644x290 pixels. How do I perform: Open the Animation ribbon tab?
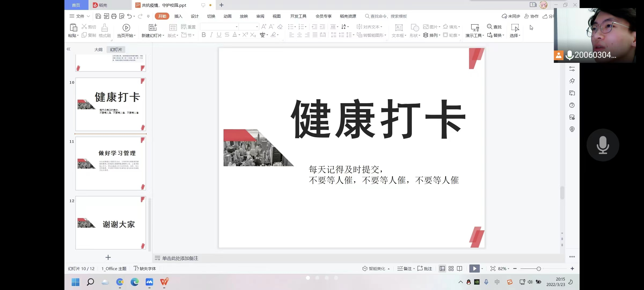pos(228,16)
